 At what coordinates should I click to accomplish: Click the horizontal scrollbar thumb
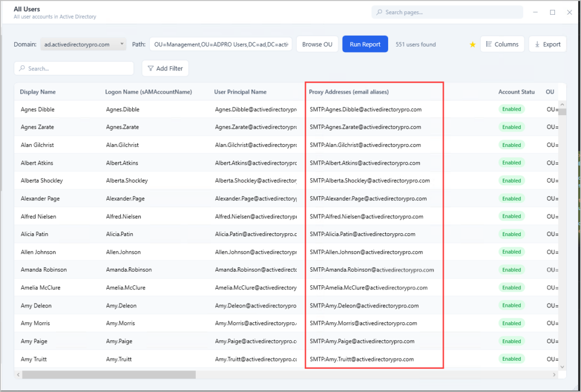point(109,375)
